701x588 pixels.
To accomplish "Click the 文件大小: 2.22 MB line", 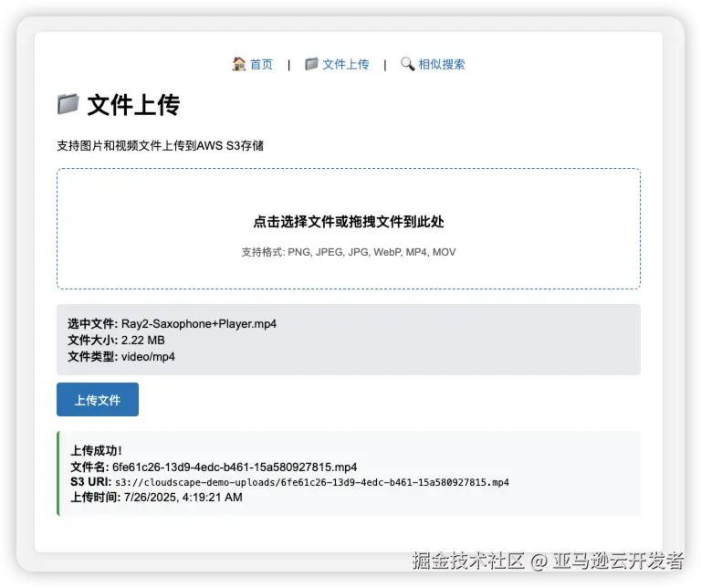I will coord(116,341).
